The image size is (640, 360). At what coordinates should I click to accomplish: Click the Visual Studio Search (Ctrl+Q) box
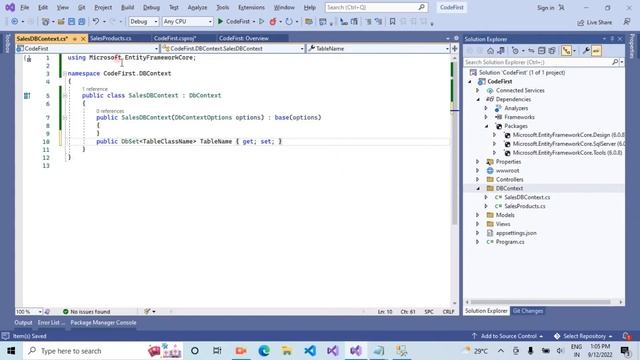(x=376, y=7)
